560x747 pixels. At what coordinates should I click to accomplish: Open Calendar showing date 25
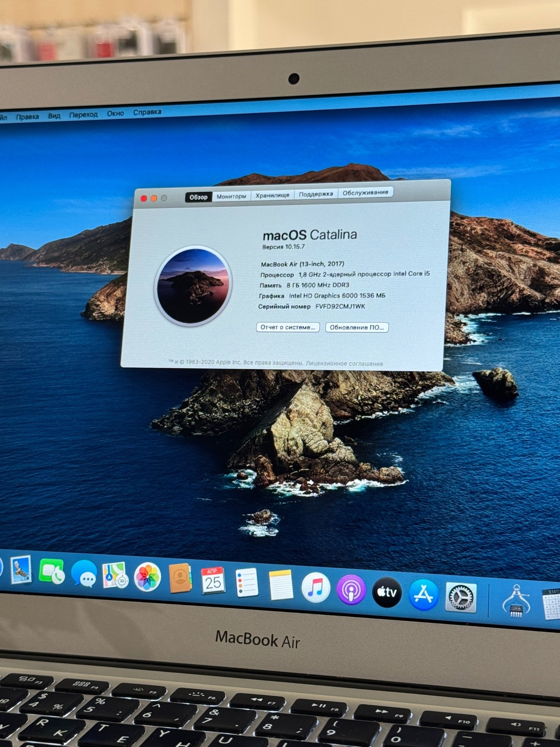click(x=213, y=581)
